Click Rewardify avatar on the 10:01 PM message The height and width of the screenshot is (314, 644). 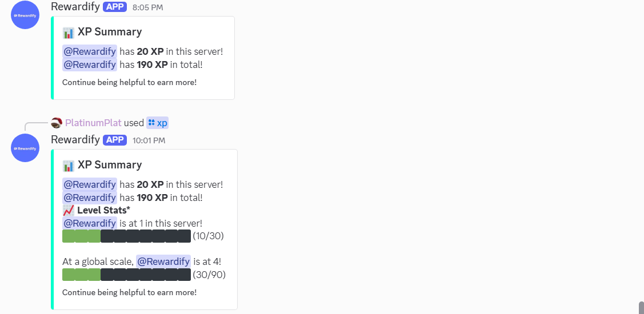(x=25, y=148)
